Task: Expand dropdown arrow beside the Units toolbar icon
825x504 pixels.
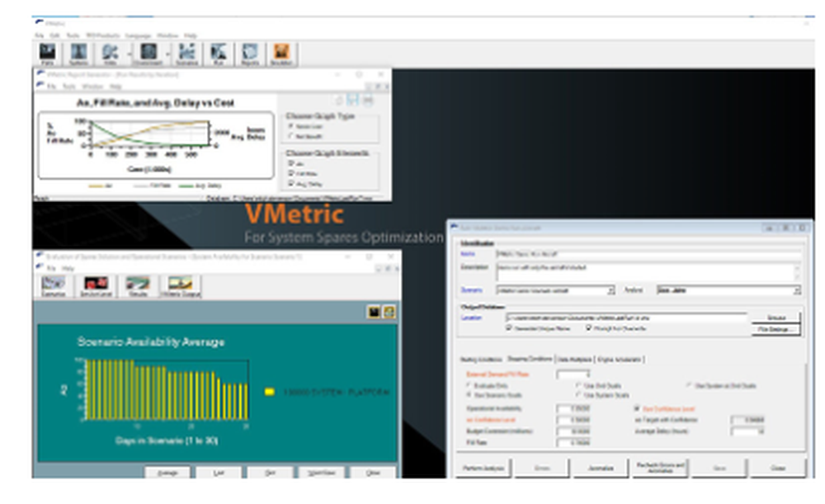Action: (129, 54)
